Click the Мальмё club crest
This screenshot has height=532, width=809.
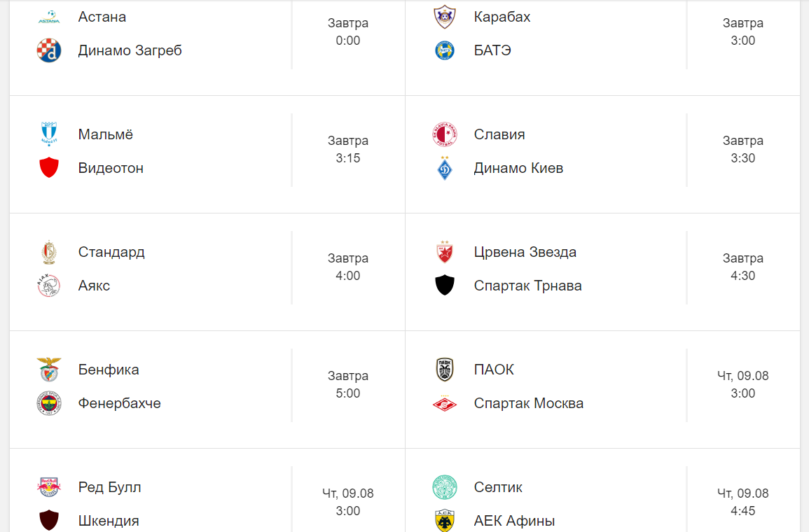tap(49, 134)
